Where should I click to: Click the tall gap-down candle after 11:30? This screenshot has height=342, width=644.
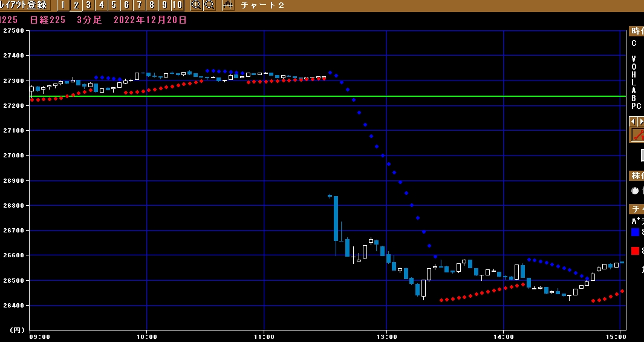point(336,219)
